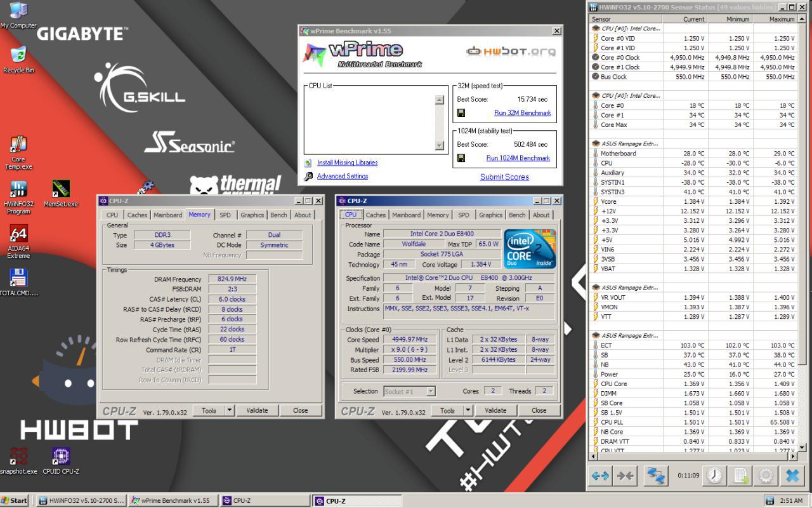Select Core #0 Clock row in HWiNFO
The height and width of the screenshot is (508, 812).
pos(693,57)
